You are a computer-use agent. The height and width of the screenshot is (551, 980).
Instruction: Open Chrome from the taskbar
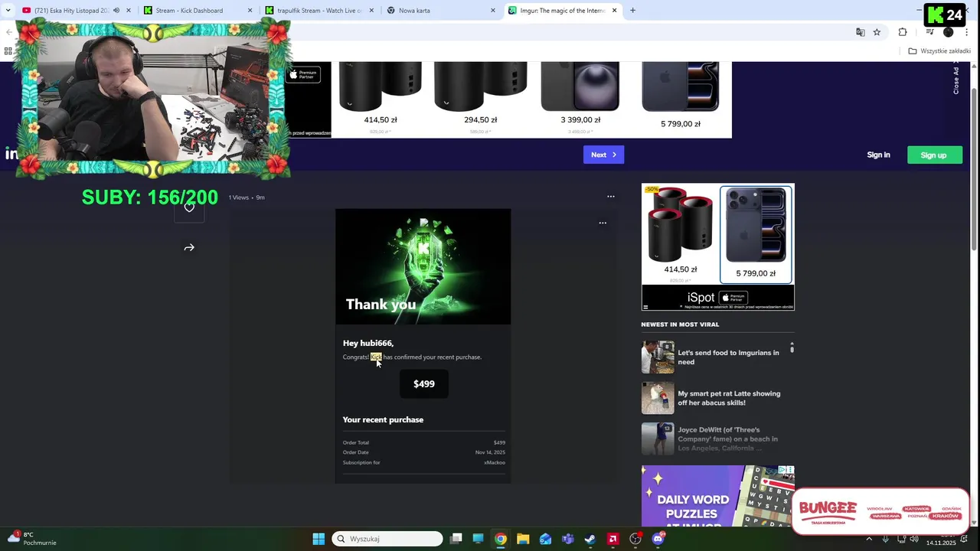point(500,539)
